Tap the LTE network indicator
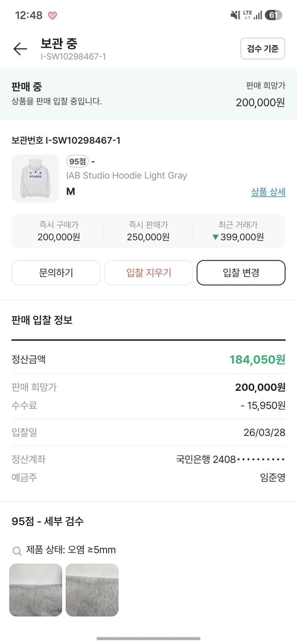Image resolution: width=297 pixels, height=644 pixels. click(247, 14)
